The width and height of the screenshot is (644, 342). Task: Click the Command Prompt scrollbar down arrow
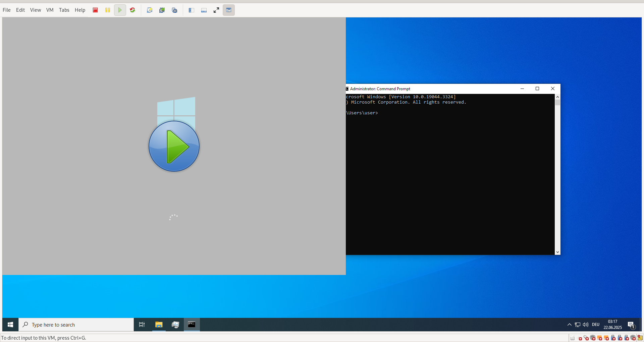[x=557, y=252]
